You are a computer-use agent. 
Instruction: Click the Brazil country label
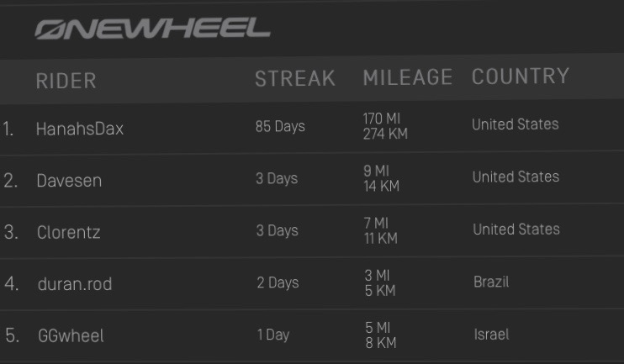point(491,282)
